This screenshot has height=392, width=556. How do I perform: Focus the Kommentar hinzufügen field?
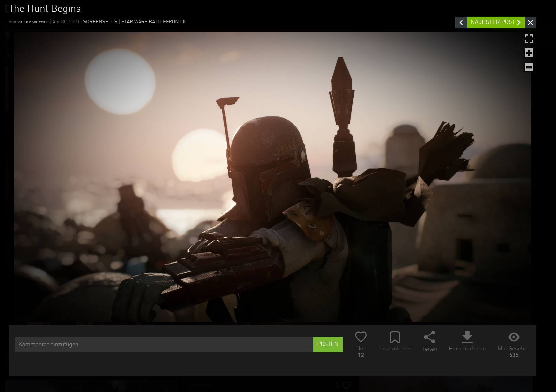click(164, 344)
